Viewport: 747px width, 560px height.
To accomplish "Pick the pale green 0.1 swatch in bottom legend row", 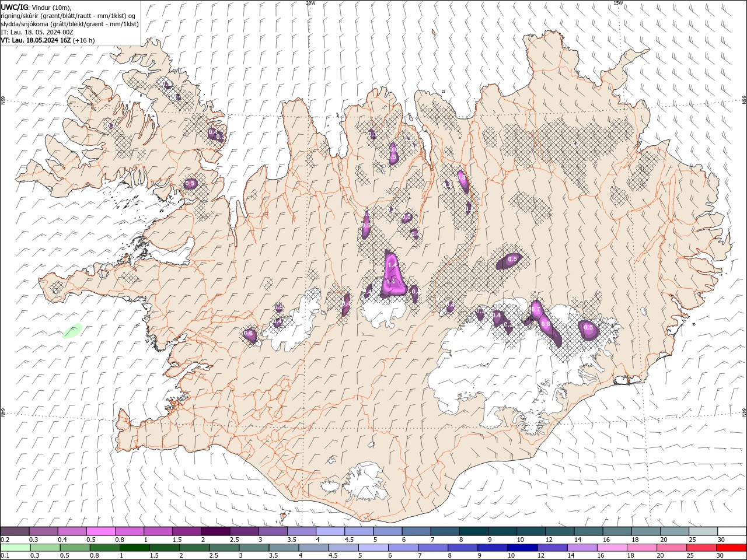I will (15, 548).
